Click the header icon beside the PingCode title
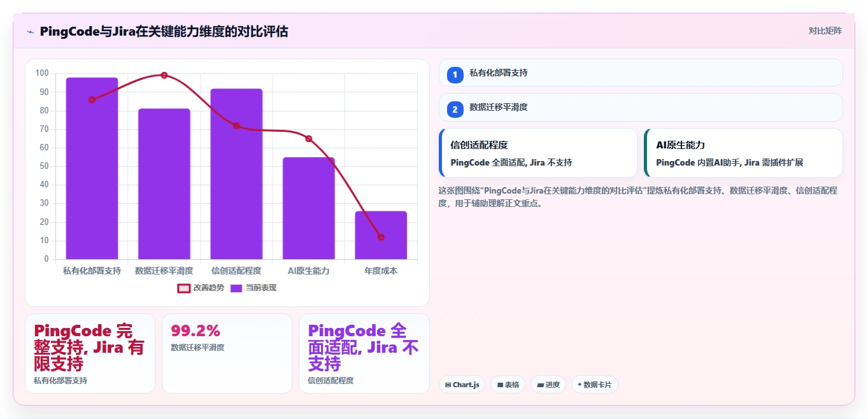Viewport: 868px width, 419px height. [x=30, y=32]
